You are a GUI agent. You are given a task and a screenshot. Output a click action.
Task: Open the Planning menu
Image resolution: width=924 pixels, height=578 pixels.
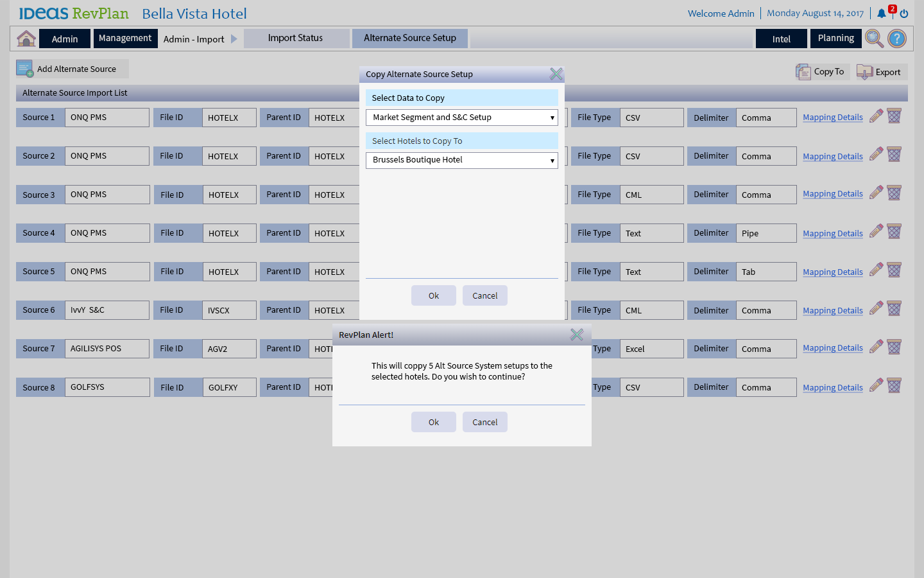[835, 39]
